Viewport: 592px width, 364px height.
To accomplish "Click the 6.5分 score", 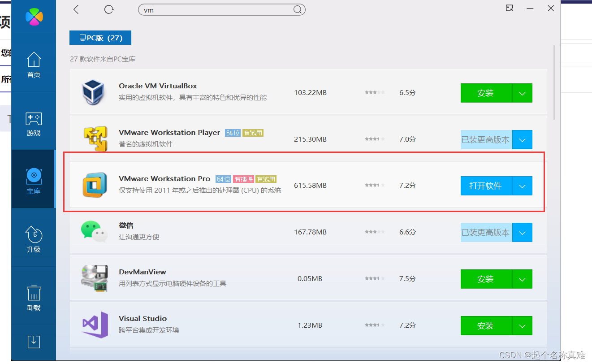I will [x=407, y=93].
